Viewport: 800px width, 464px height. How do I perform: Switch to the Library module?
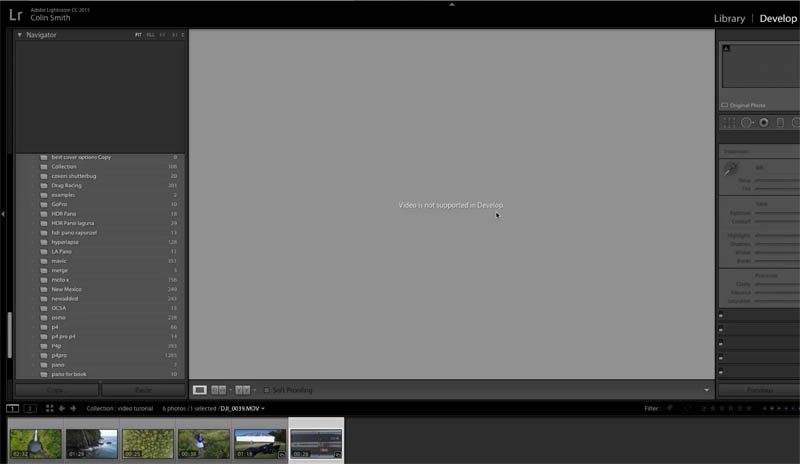click(729, 18)
